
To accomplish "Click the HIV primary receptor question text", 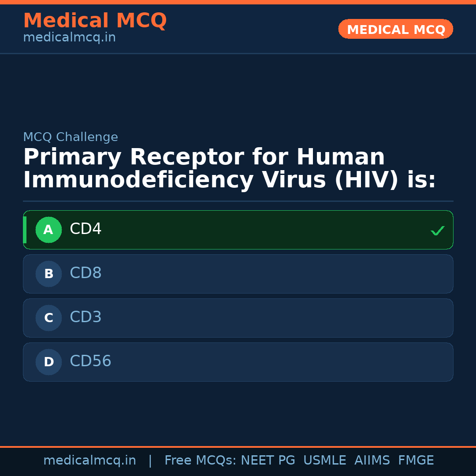I will coord(229,168).
